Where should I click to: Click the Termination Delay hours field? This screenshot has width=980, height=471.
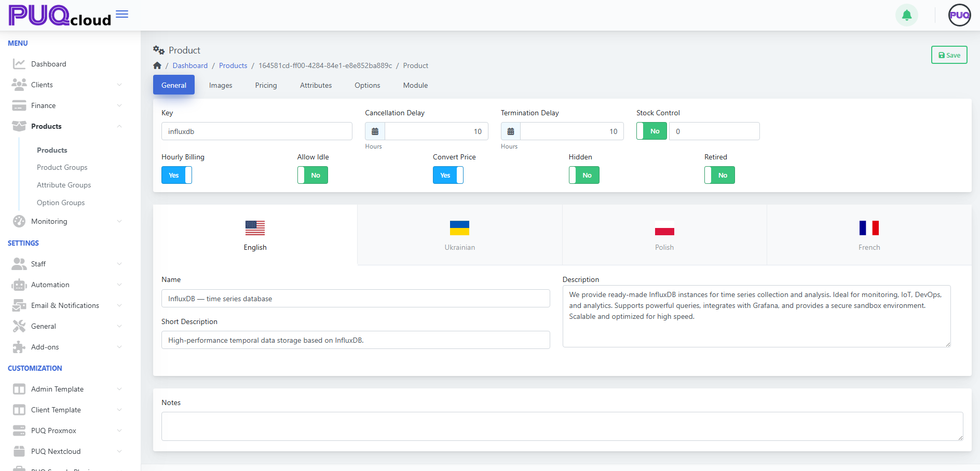pos(572,131)
